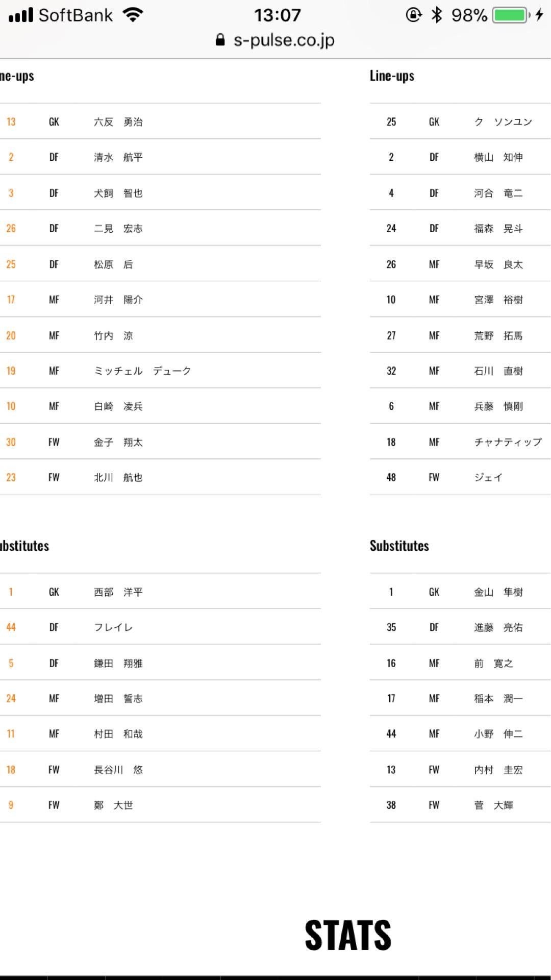Tap the Bluetooth status icon
This screenshot has height=980, width=551.
click(x=437, y=15)
